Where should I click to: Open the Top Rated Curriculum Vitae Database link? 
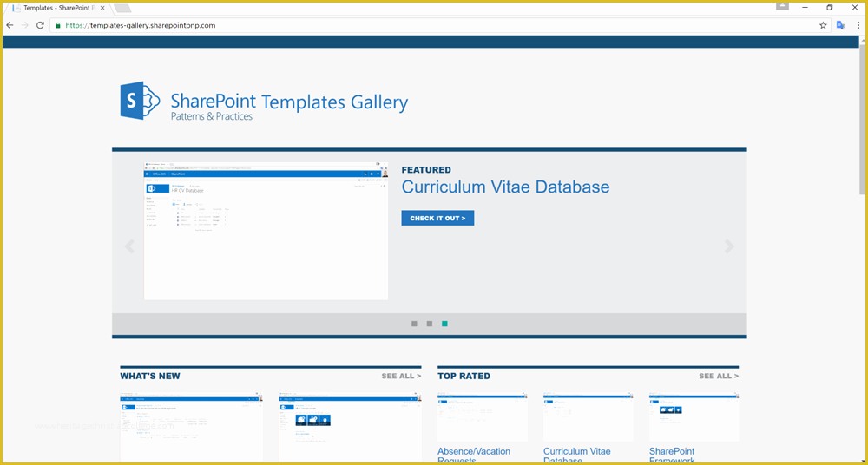(577, 455)
